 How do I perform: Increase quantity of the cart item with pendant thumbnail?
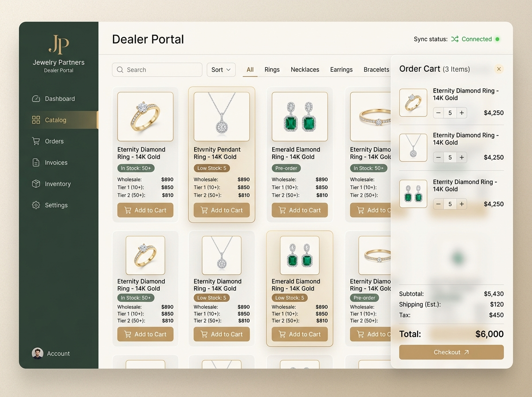pos(462,157)
